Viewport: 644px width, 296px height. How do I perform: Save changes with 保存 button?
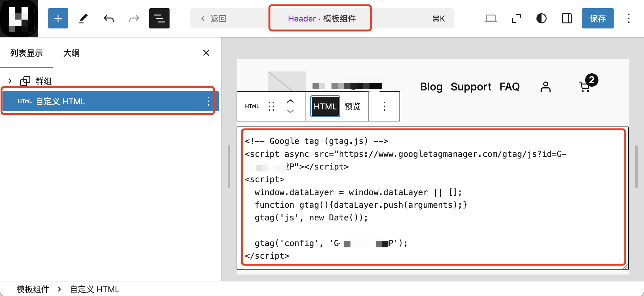[x=598, y=18]
